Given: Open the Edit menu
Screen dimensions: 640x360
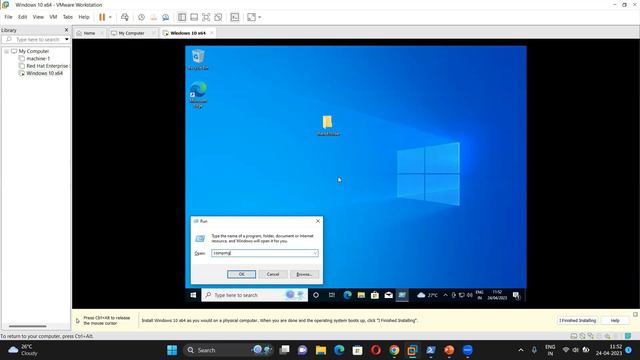Looking at the screenshot, I should coord(22,17).
